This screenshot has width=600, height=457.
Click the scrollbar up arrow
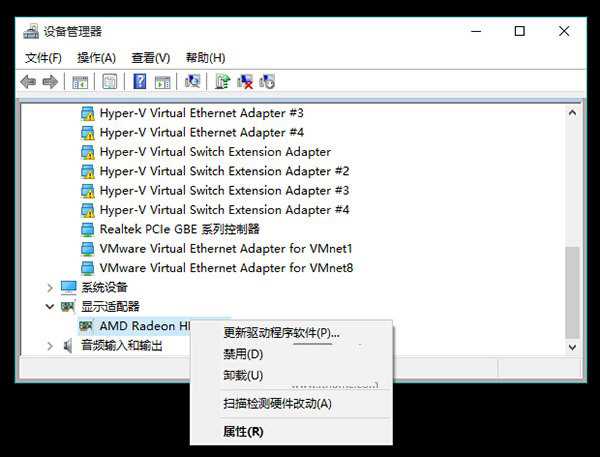pos(572,113)
